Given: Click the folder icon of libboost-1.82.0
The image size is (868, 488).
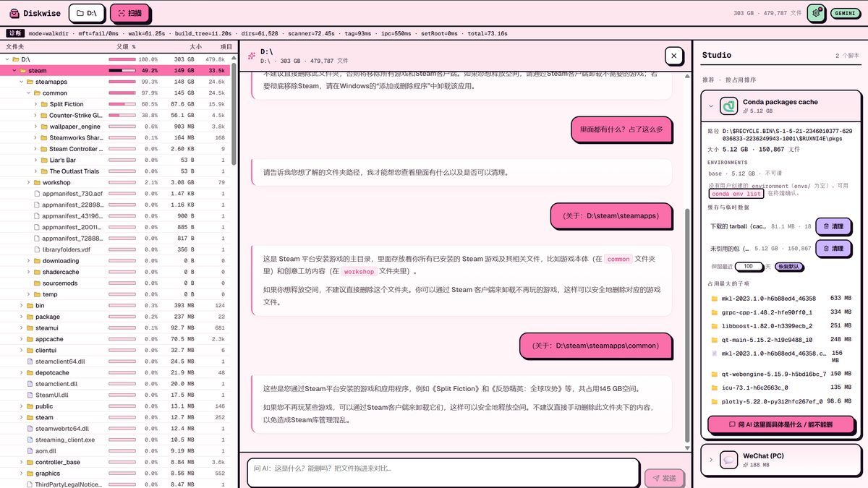Looking at the screenshot, I should pos(715,326).
